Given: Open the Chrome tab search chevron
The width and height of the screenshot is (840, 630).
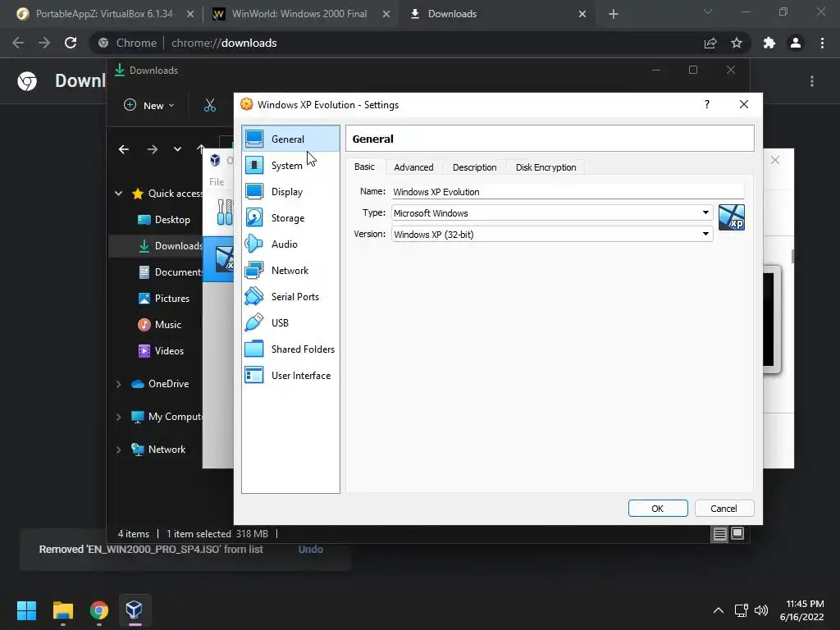Looking at the screenshot, I should pos(708,11).
